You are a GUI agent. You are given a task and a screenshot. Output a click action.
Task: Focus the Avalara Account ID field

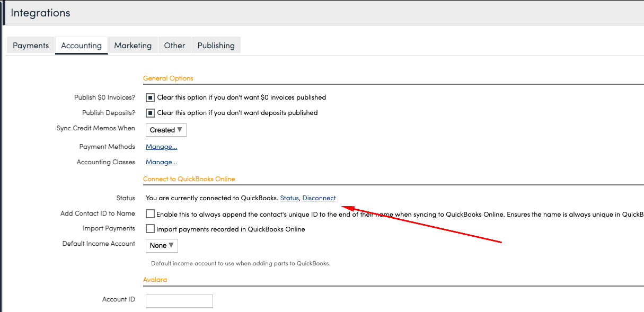click(179, 301)
